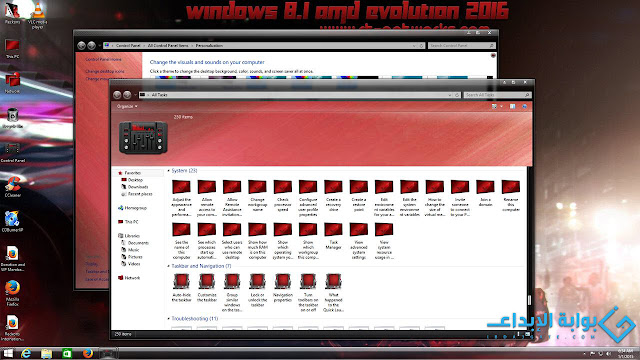
Task: Open 'Create a recovery drive' item
Action: pyautogui.click(x=333, y=196)
